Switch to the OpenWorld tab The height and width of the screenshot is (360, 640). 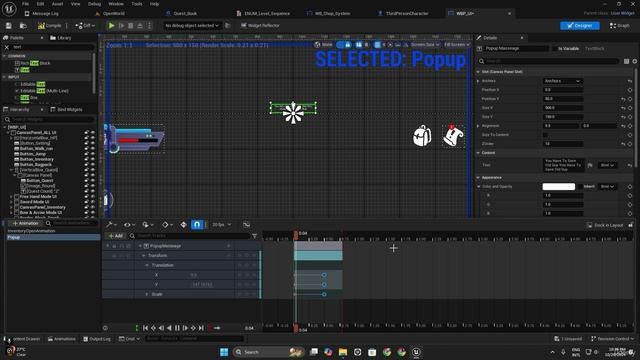110,13
